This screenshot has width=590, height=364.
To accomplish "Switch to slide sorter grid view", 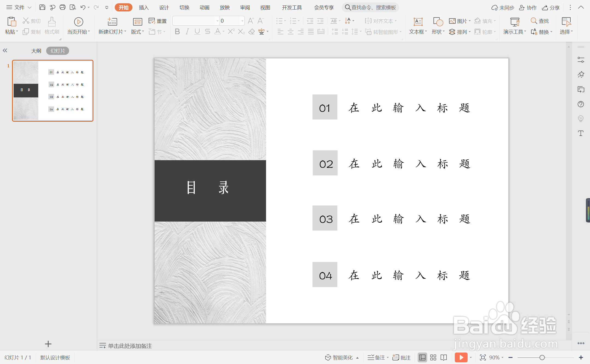I will 433,357.
